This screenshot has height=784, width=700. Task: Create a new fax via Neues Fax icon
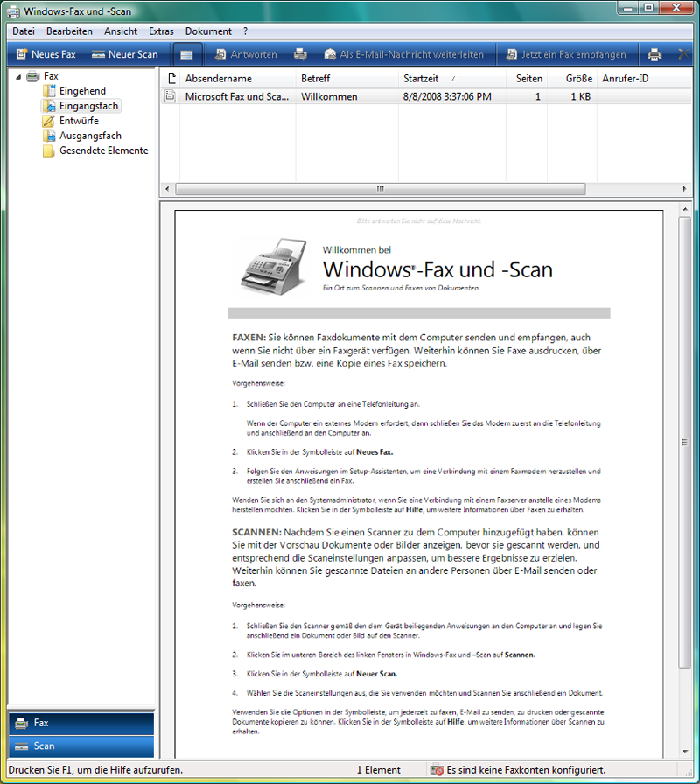[45, 53]
